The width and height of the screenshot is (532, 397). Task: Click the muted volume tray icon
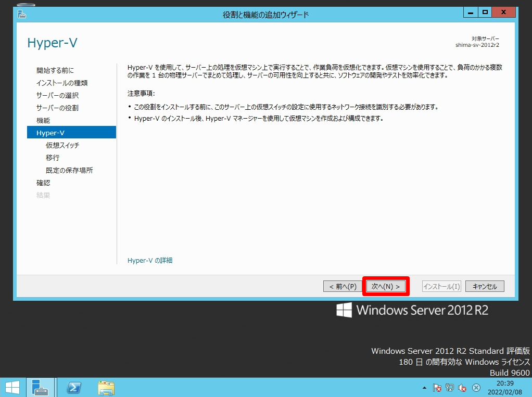(x=462, y=388)
